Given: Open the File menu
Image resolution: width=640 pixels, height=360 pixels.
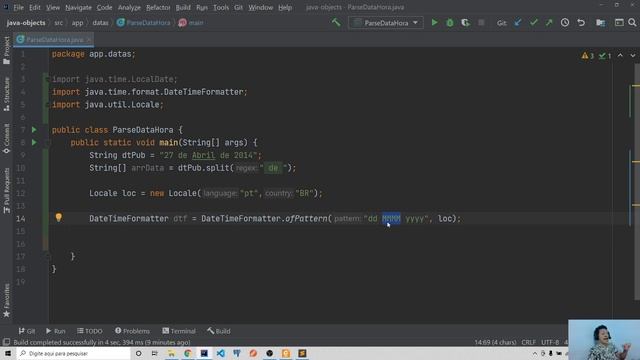Looking at the screenshot, I should 18,7.
